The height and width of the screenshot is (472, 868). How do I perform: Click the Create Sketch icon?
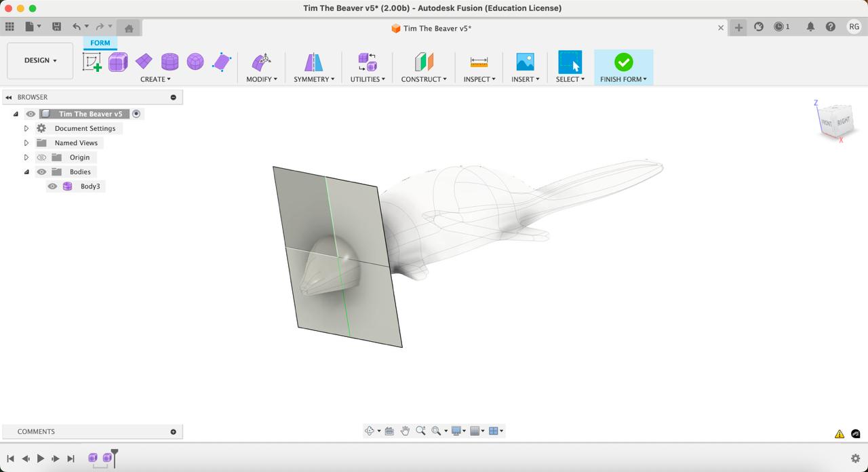(x=92, y=62)
